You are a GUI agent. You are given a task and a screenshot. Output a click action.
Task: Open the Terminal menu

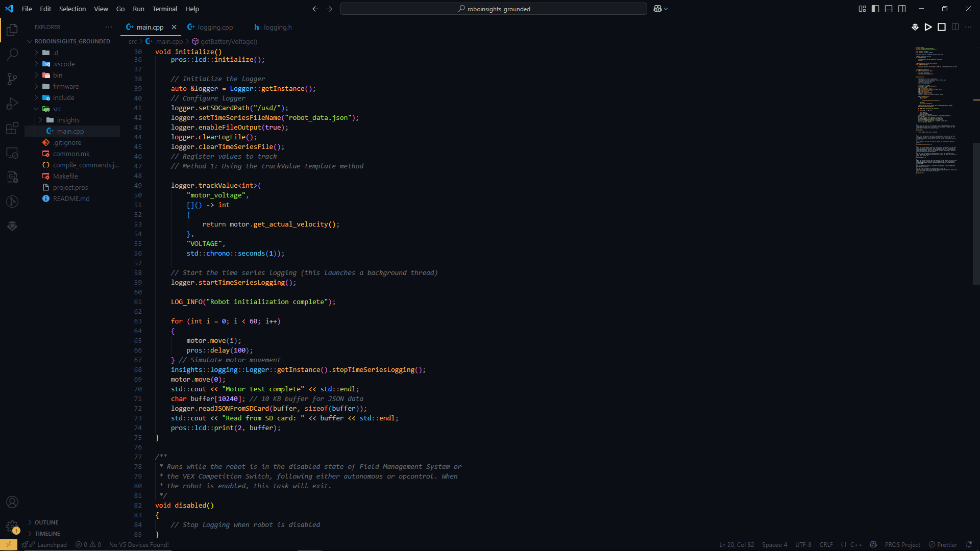pos(164,9)
